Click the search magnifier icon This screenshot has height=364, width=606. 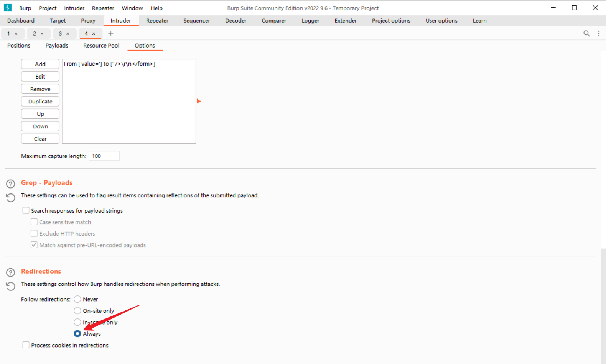pyautogui.click(x=586, y=34)
